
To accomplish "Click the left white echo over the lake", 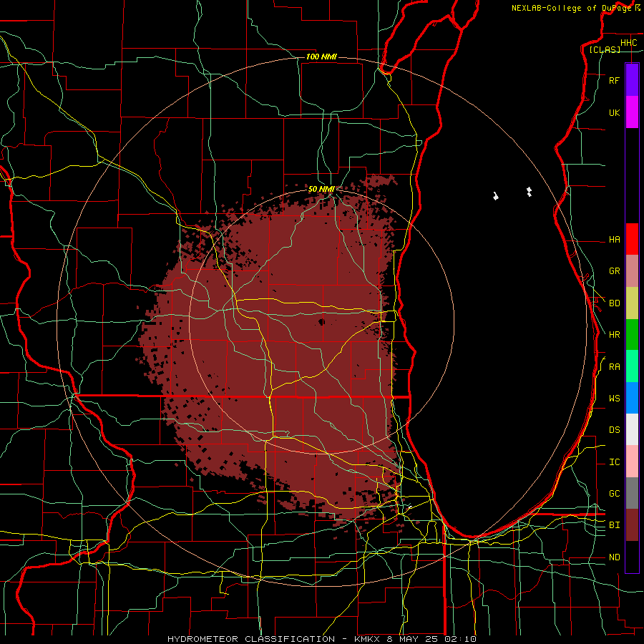I will (496, 196).
